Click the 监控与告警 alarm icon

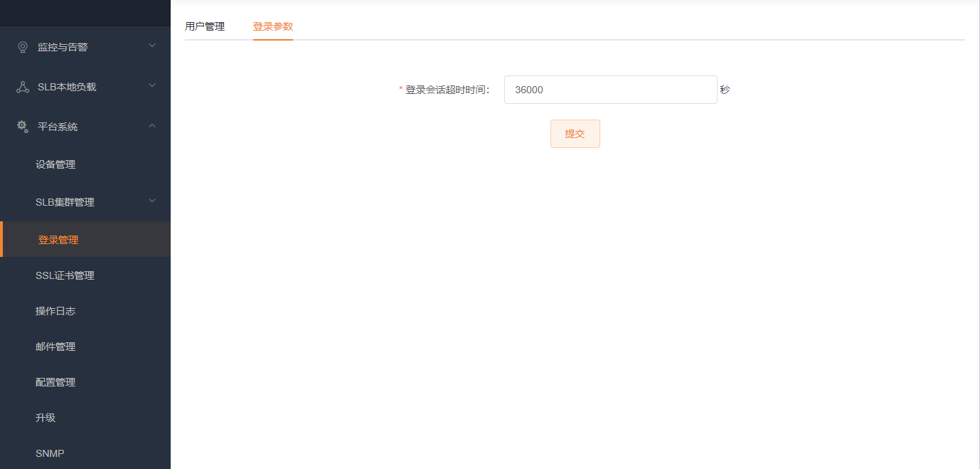[22, 46]
